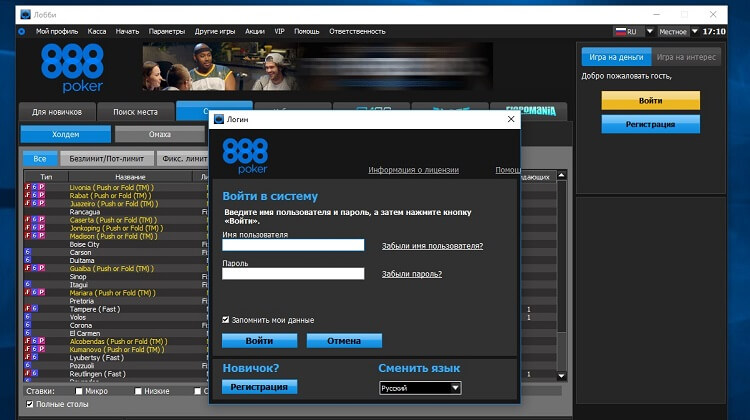Select the Pretoria table row
The width and height of the screenshot is (750, 420).
[116, 301]
